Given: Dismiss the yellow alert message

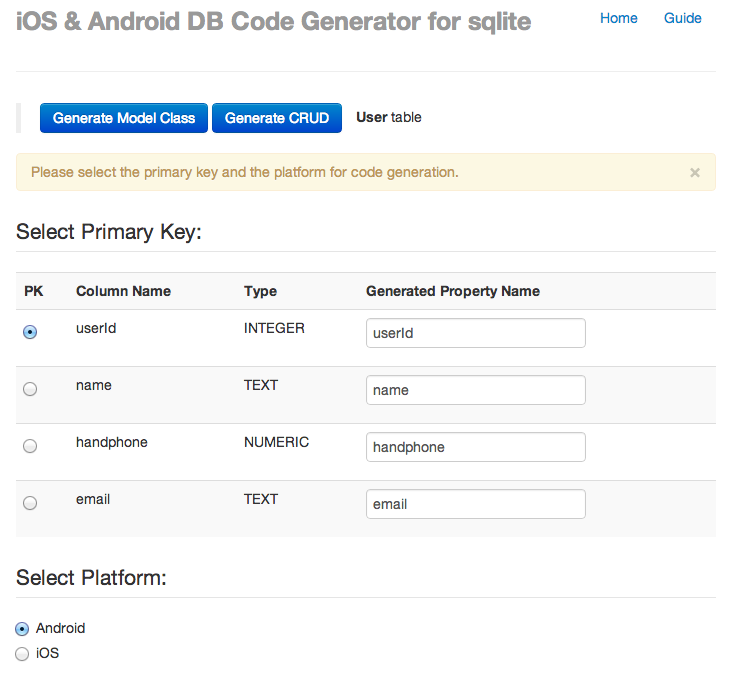Looking at the screenshot, I should 695,172.
